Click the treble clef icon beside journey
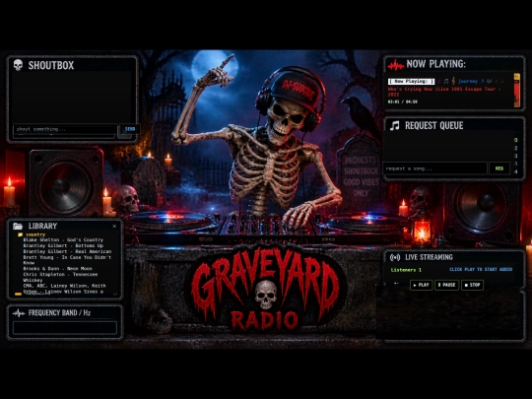The width and height of the screenshot is (532, 399). (453, 81)
